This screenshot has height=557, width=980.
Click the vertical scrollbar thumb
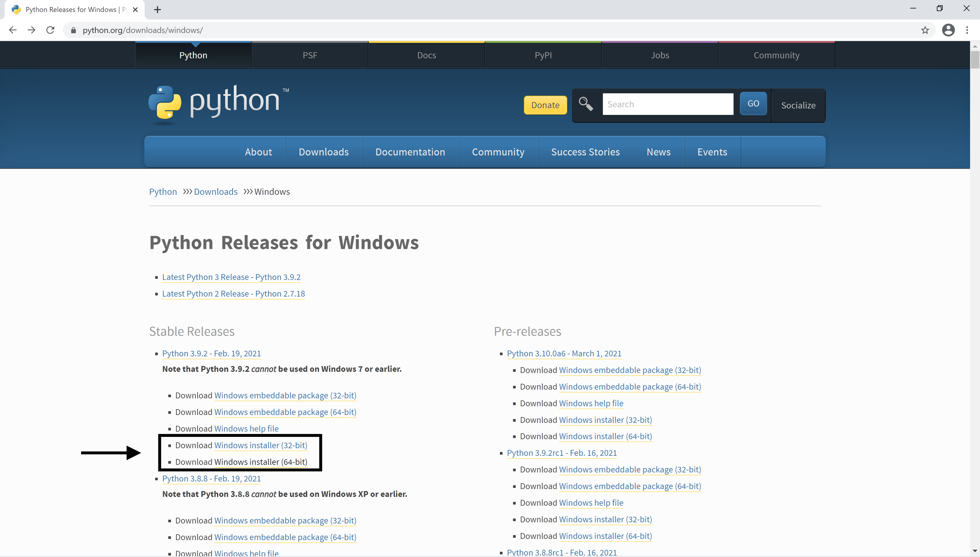point(975,60)
